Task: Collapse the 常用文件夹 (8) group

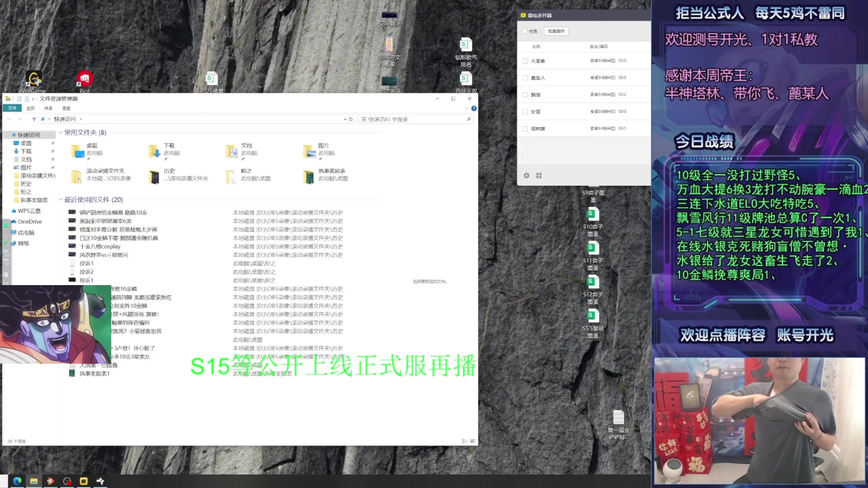Action: (x=61, y=132)
